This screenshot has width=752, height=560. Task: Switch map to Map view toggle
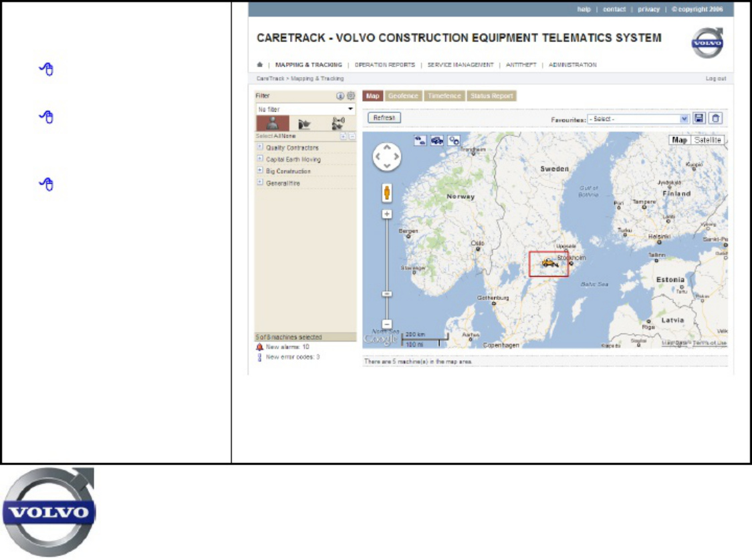(680, 140)
